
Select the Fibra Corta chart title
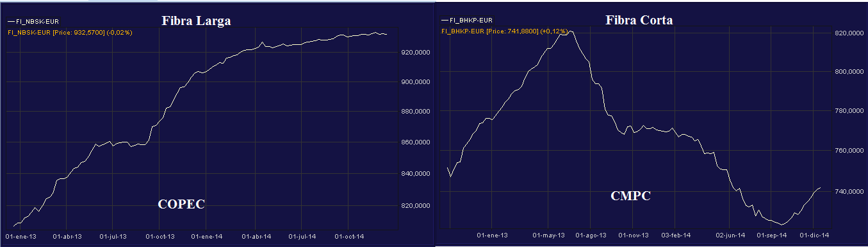(639, 20)
